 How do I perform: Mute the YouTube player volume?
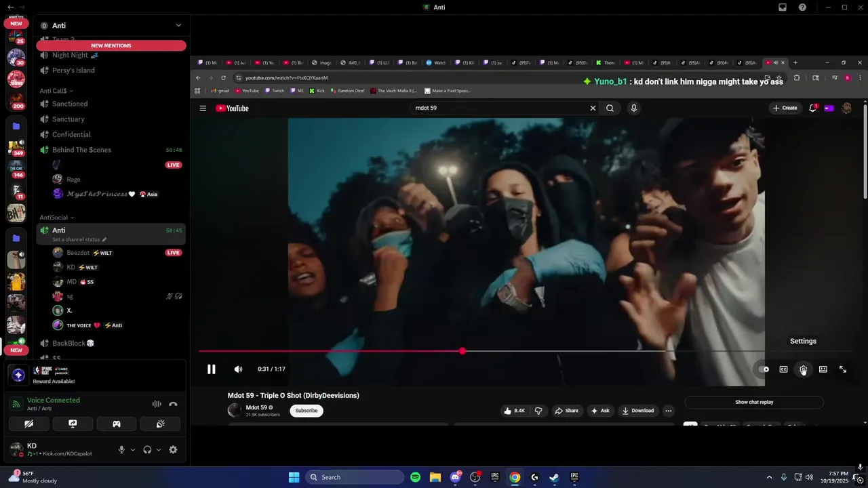point(238,369)
